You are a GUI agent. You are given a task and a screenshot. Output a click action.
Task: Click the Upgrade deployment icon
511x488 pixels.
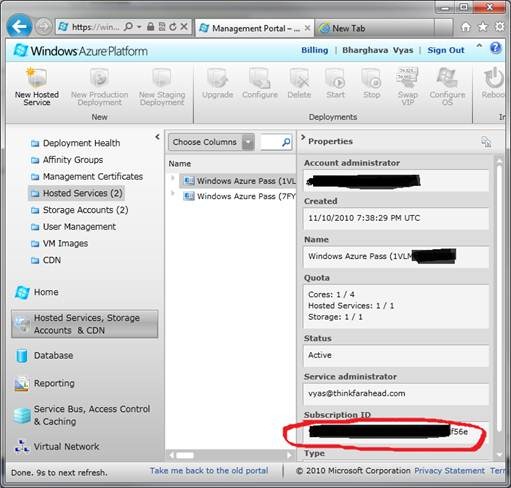[x=217, y=78]
